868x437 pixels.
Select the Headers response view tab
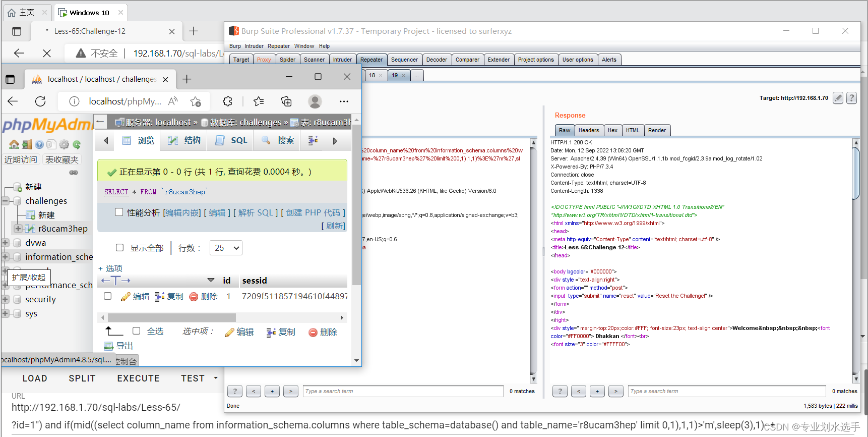(589, 130)
